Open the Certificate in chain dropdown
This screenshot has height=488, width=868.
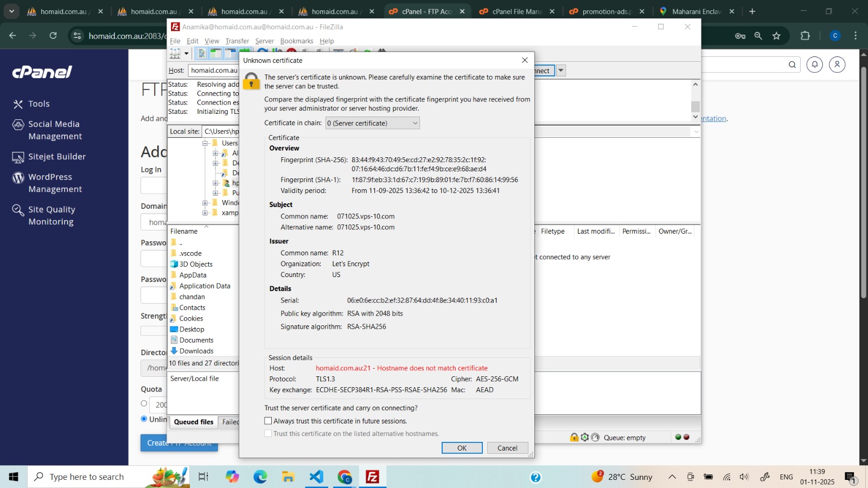click(372, 123)
